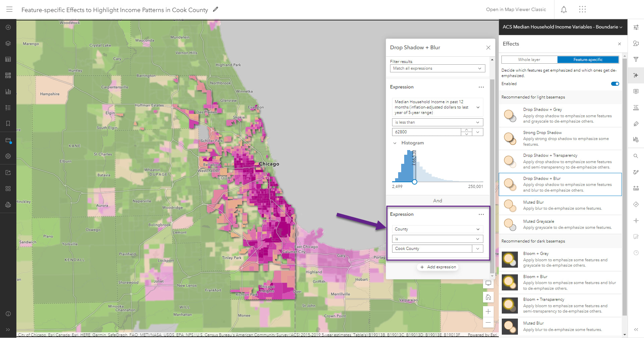
Task: Open the Filter funnel icon in the right toolbar
Action: [x=636, y=59]
